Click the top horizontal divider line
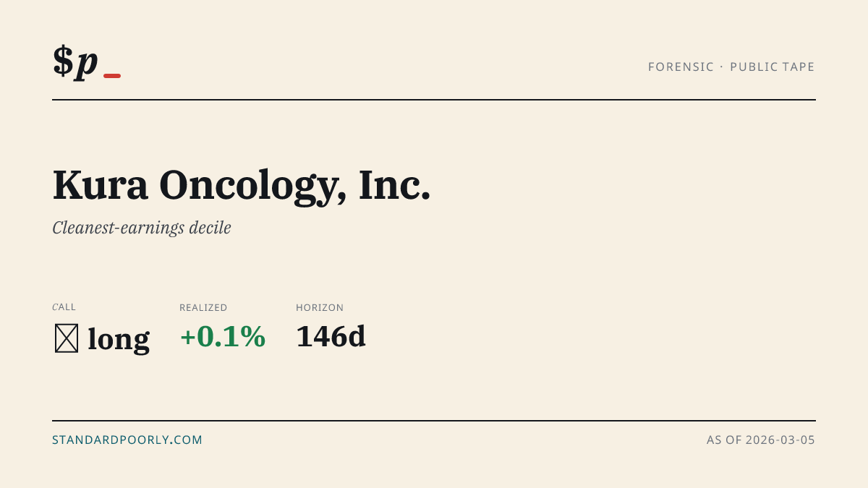The width and height of the screenshot is (868, 488). click(x=434, y=100)
